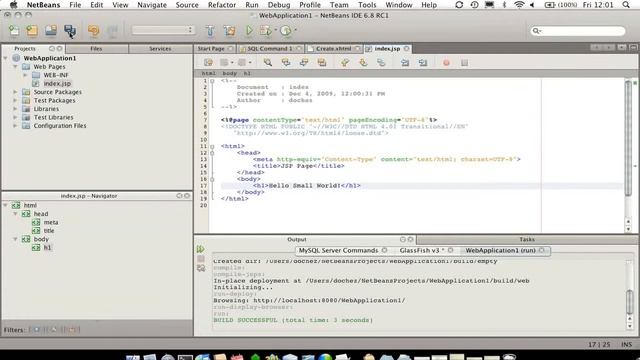Open the Spotlight magnifier in menu bar
Viewport: 640px width, 360px height.
click(x=626, y=5)
